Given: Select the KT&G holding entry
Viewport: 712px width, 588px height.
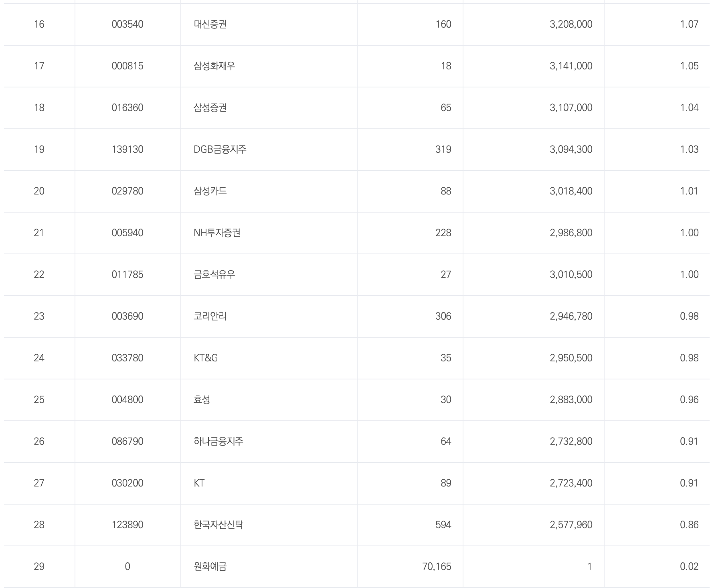Looking at the screenshot, I should 206,358.
